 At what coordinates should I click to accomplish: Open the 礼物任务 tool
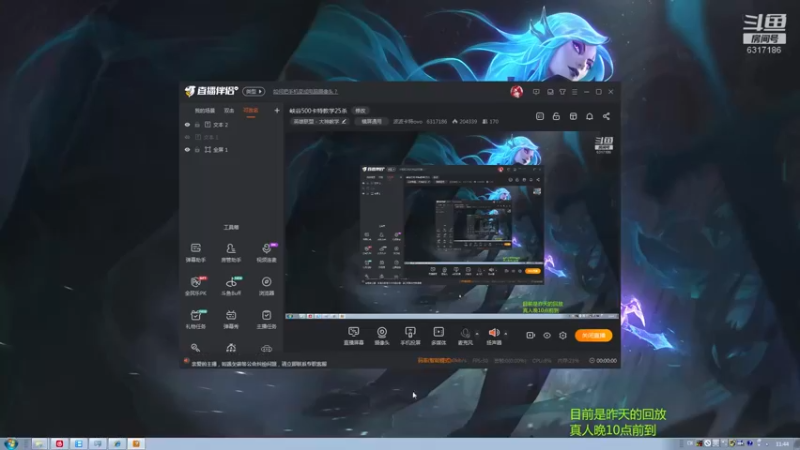(x=195, y=319)
